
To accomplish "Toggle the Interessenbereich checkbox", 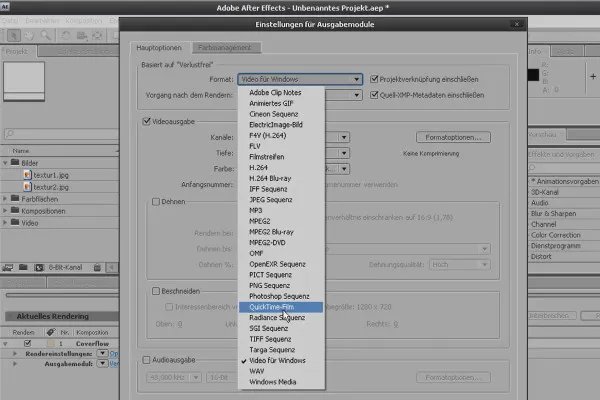I will pos(169,307).
